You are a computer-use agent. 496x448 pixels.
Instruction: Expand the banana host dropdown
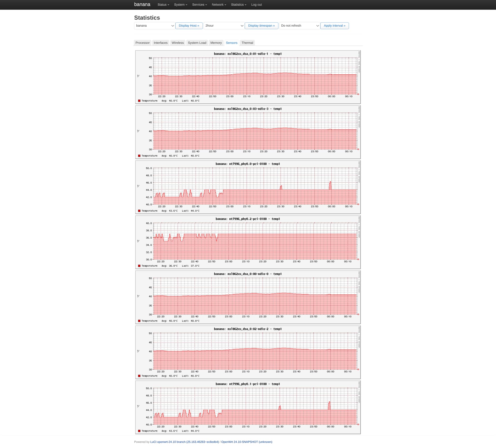(x=154, y=26)
